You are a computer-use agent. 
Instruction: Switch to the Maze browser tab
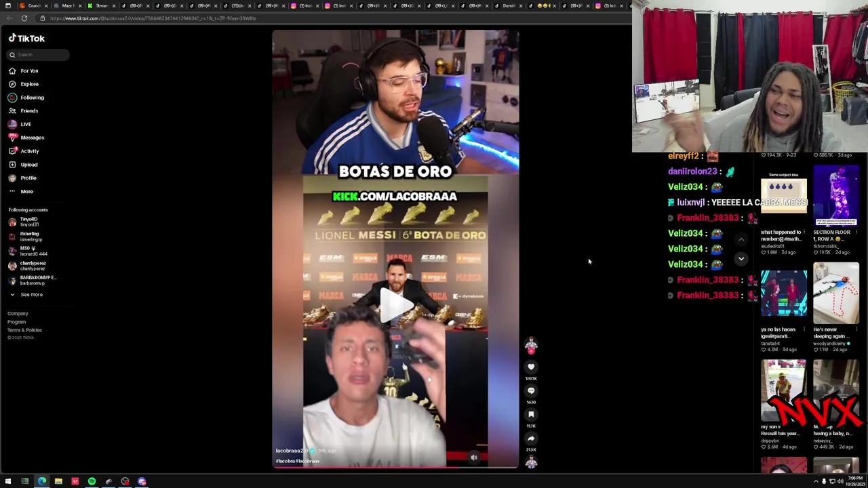click(x=66, y=6)
